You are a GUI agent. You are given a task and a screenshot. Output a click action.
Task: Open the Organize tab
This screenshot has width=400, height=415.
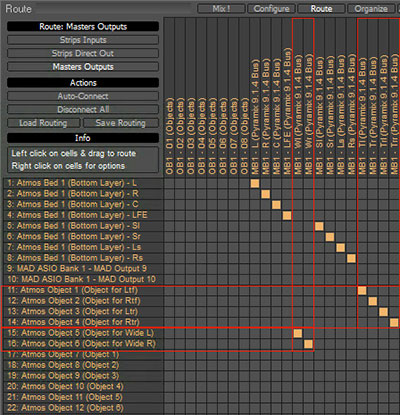(371, 8)
